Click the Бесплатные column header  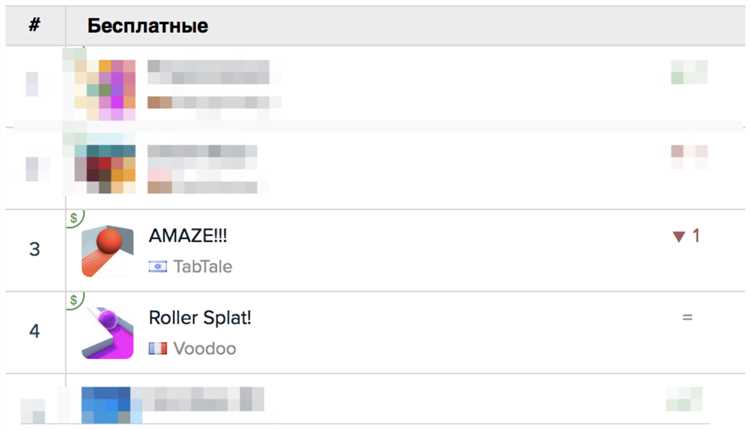148,25
